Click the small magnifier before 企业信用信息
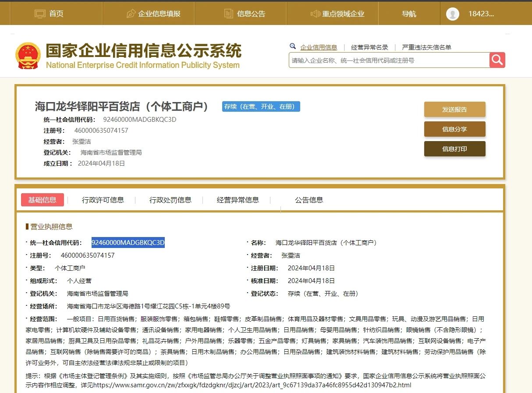Viewport: 532px width, 393px height. [x=293, y=46]
